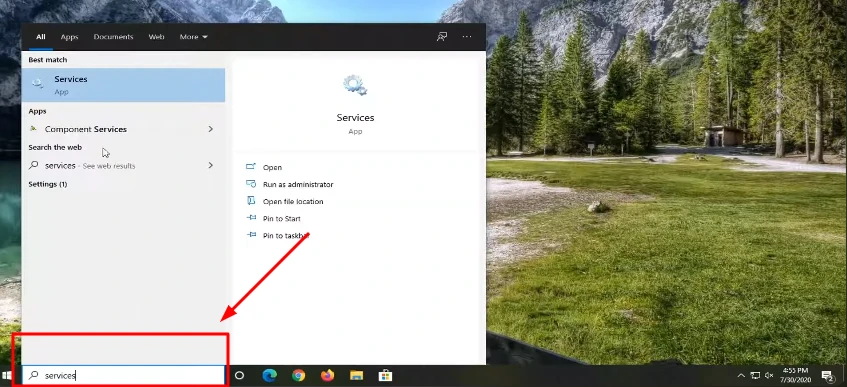847x387 pixels.
Task: Select the All search tab
Action: click(41, 37)
